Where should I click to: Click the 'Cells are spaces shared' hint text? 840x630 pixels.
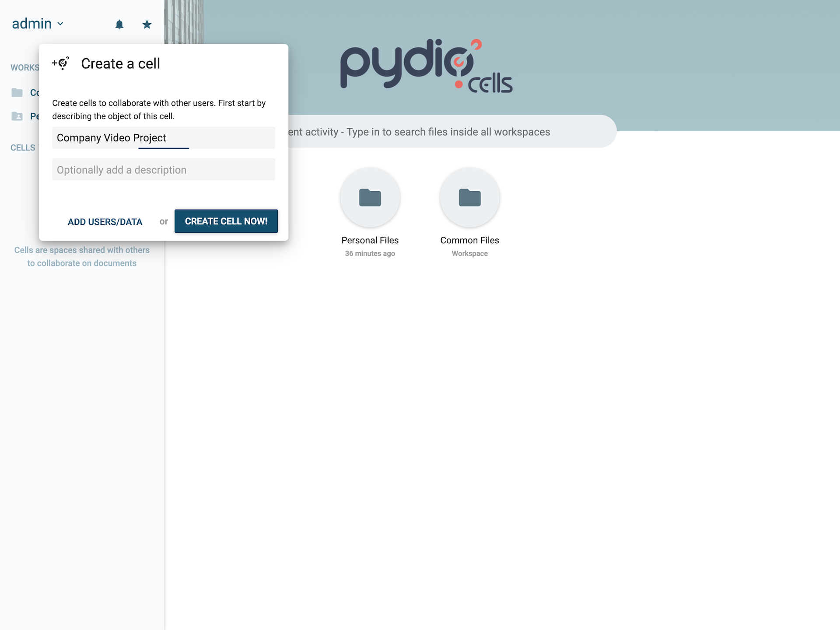[82, 256]
